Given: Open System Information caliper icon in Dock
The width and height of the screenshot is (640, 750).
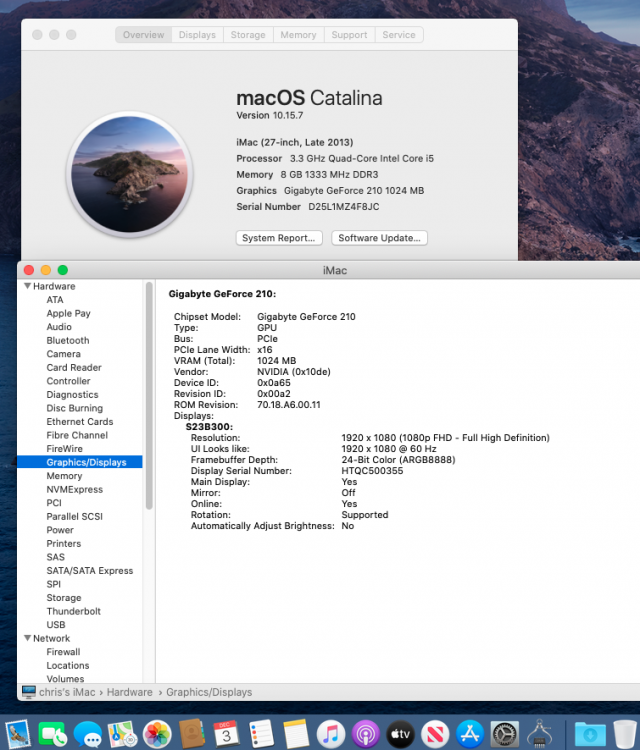Looking at the screenshot, I should click(540, 734).
